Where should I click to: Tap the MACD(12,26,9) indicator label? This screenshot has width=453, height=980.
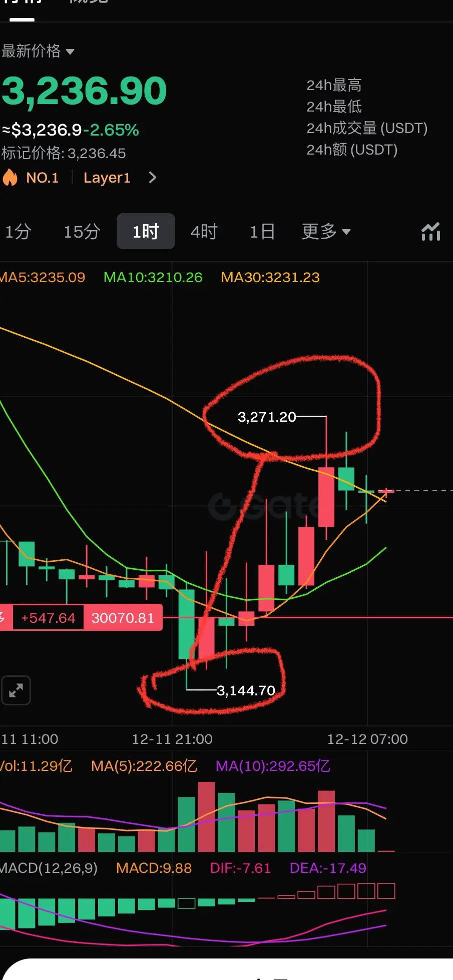click(x=49, y=868)
